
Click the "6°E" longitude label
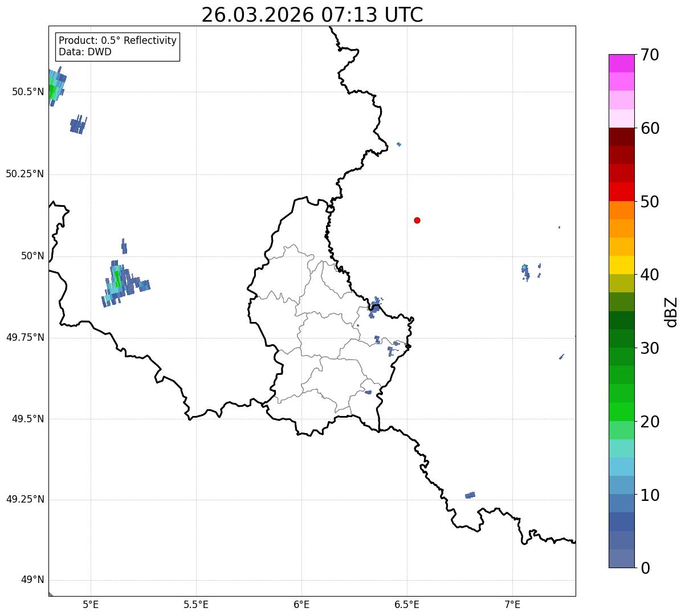coord(301,605)
